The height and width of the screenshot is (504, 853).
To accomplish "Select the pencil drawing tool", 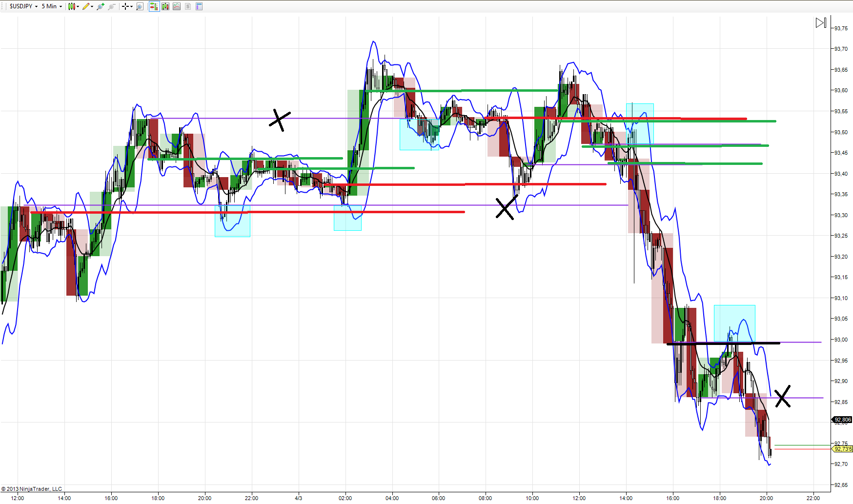I will pyautogui.click(x=85, y=6).
